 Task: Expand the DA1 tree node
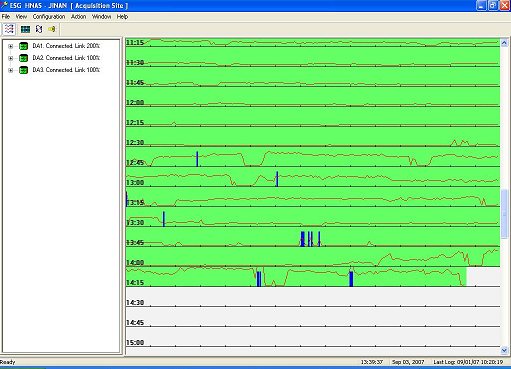pyautogui.click(x=10, y=46)
